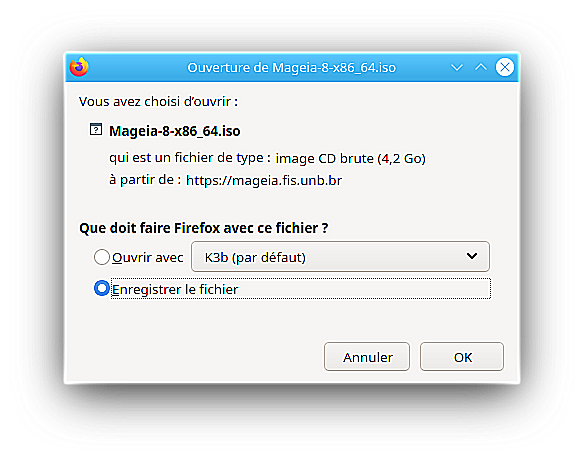Click the dropdown arrow next to K3b
This screenshot has height=460, width=584.
coord(472,256)
